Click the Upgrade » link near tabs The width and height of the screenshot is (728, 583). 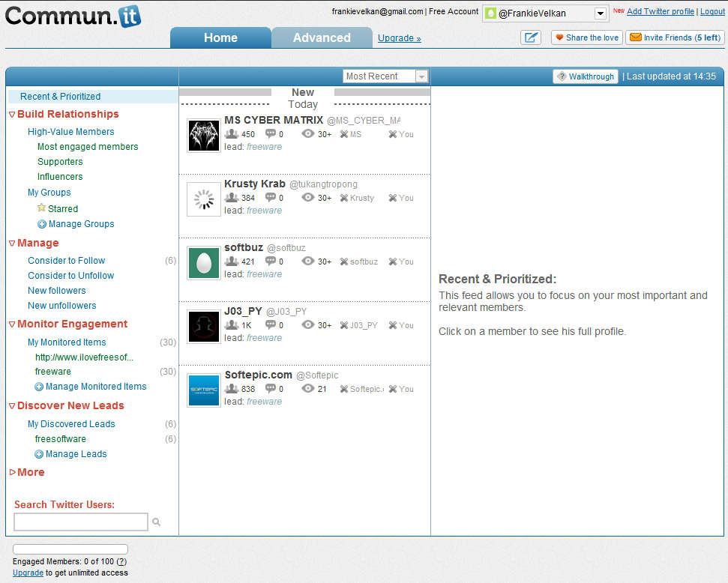[x=400, y=38]
